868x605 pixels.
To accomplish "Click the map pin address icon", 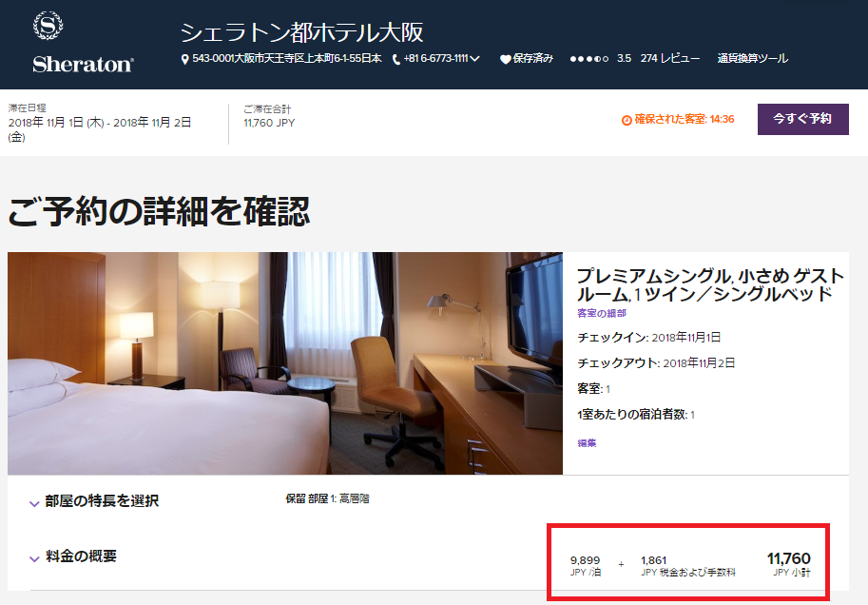I will pyautogui.click(x=184, y=59).
